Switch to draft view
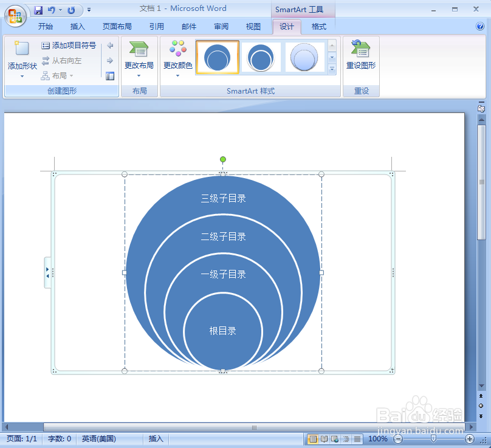 pos(357,439)
